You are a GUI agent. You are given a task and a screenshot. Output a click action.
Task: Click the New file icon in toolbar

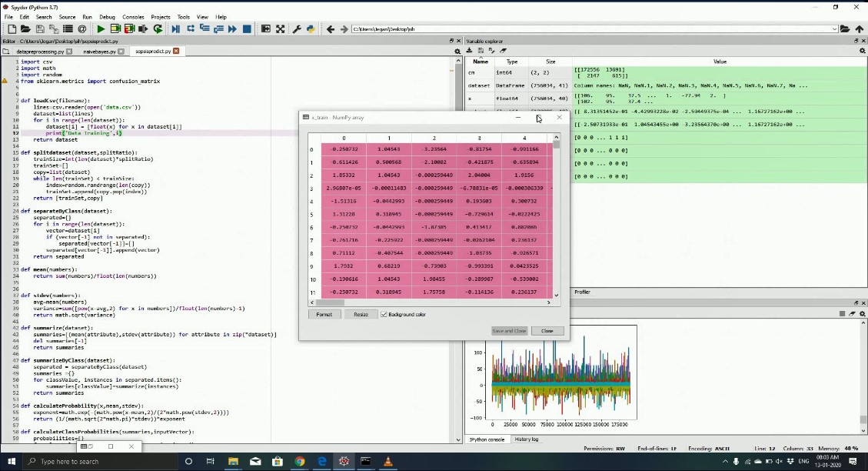(12, 29)
